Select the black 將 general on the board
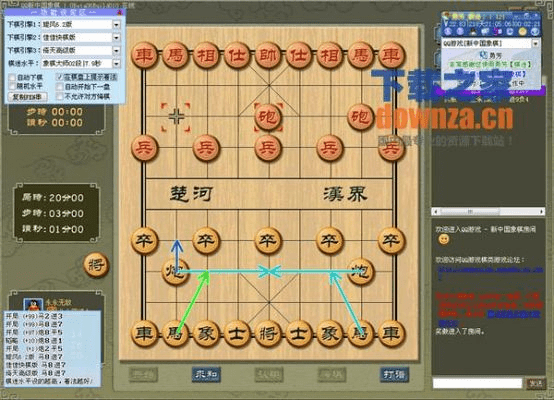This screenshot has width=554, height=400. (x=268, y=333)
